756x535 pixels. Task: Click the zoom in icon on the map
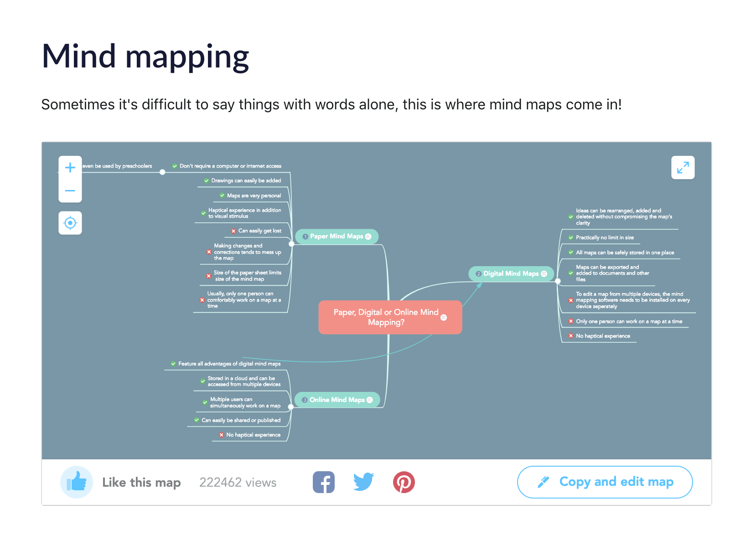pyautogui.click(x=70, y=167)
